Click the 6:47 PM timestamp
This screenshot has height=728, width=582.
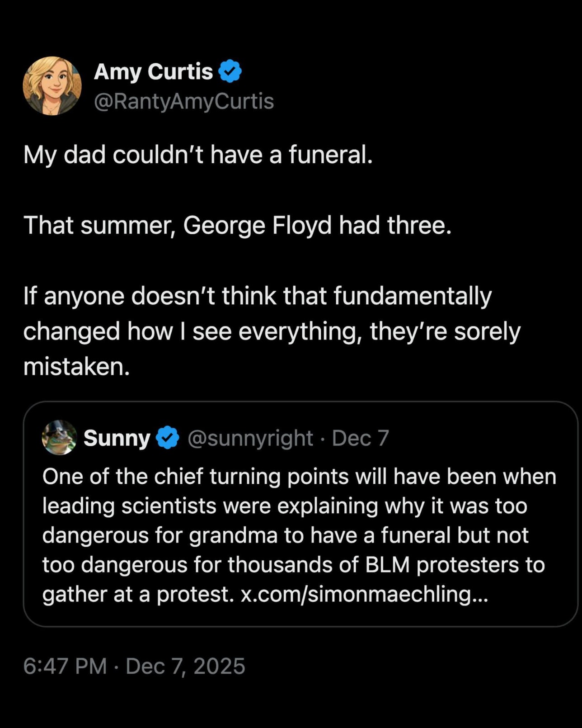(x=65, y=666)
